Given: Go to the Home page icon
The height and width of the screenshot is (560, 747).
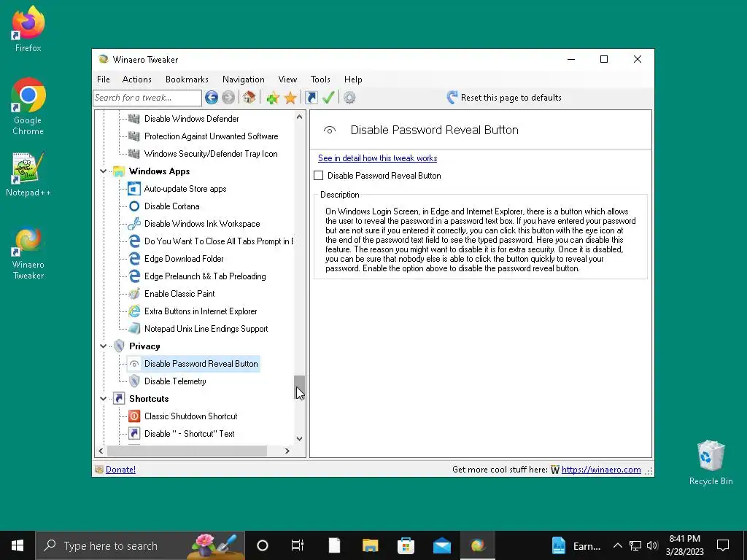Looking at the screenshot, I should [249, 98].
